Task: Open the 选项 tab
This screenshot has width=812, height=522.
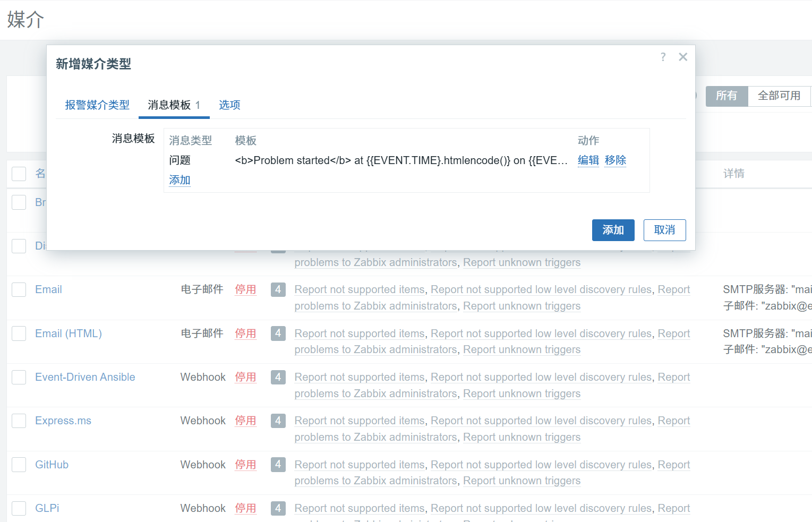Action: (x=229, y=105)
